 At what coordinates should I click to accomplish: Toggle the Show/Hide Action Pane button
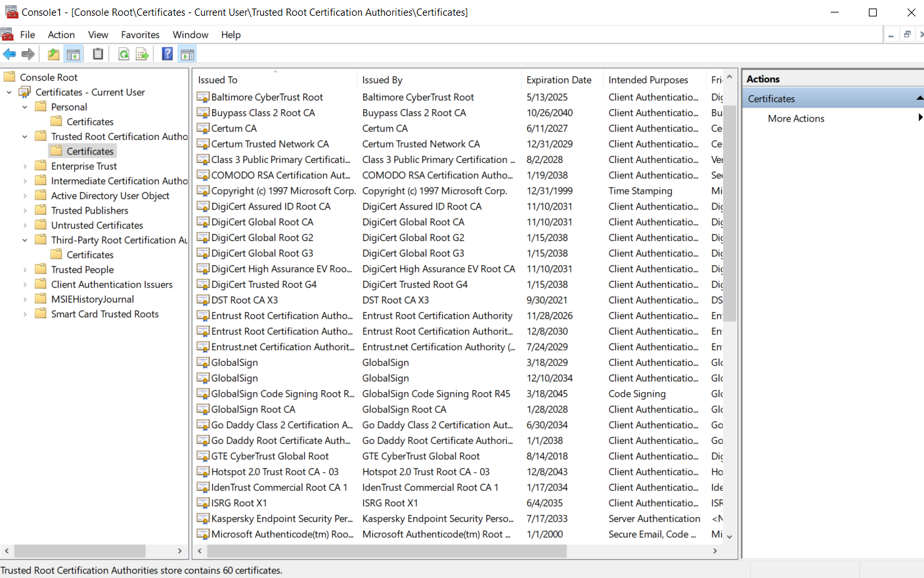(x=187, y=55)
